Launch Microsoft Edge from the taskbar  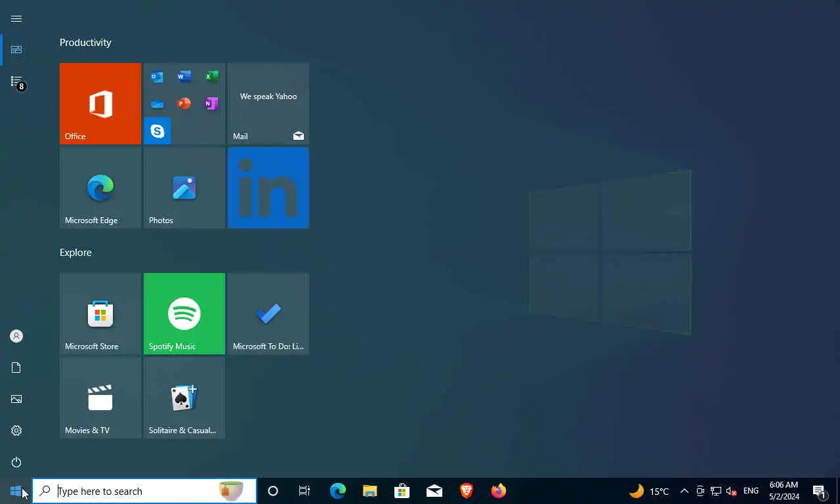tap(337, 491)
